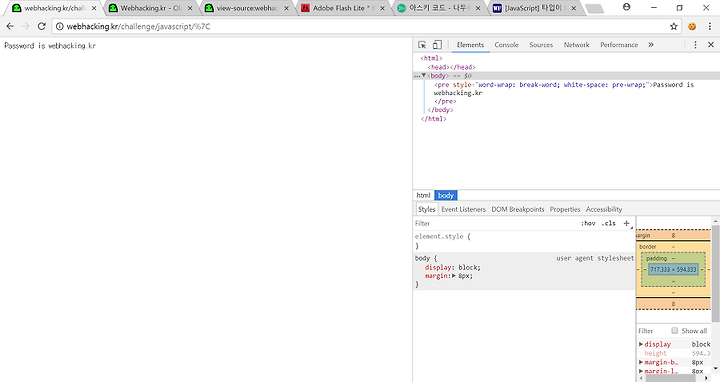Viewport: 720px width, 382px height.
Task: Open the Network tab
Action: 576,45
